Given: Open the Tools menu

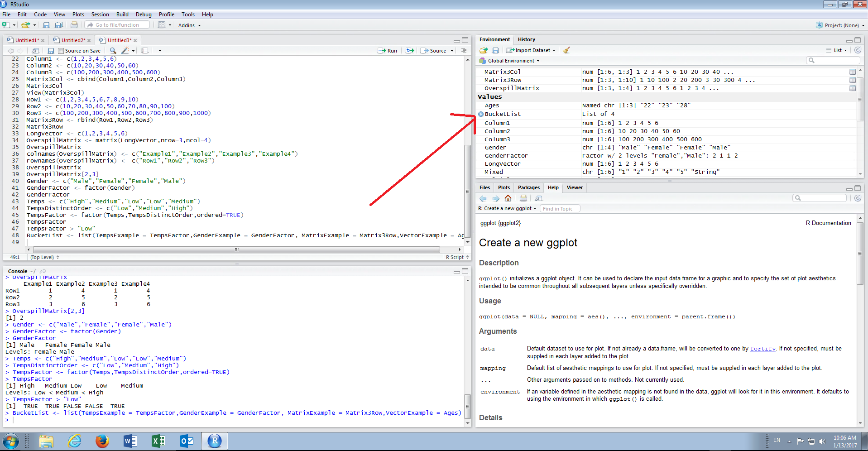Looking at the screenshot, I should tap(188, 14).
